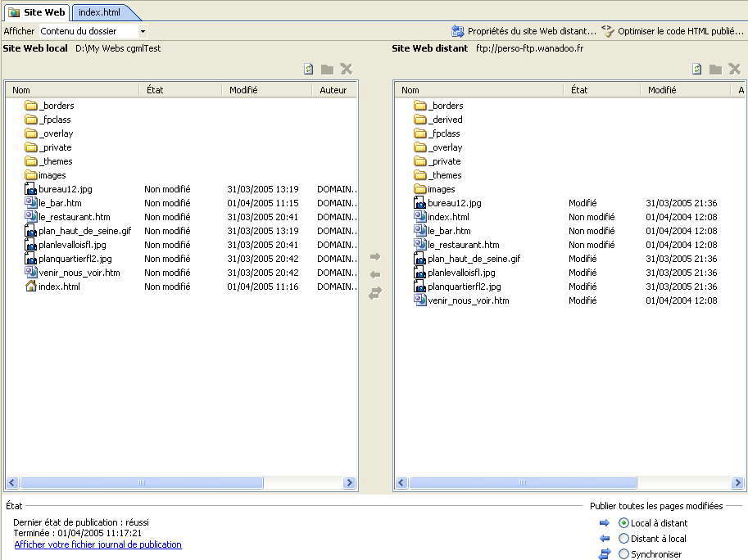Click the center right-arrow publish icon
This screenshot has height=560, width=748.
375,257
